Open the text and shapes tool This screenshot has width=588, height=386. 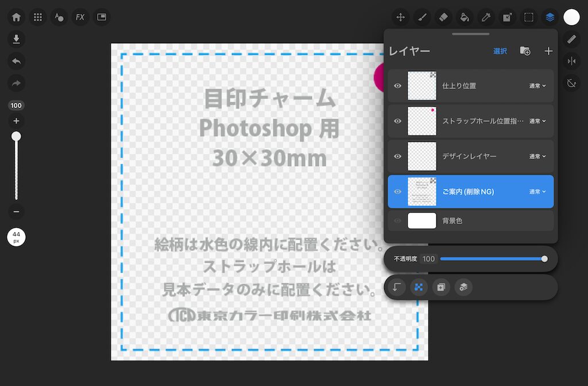[59, 17]
